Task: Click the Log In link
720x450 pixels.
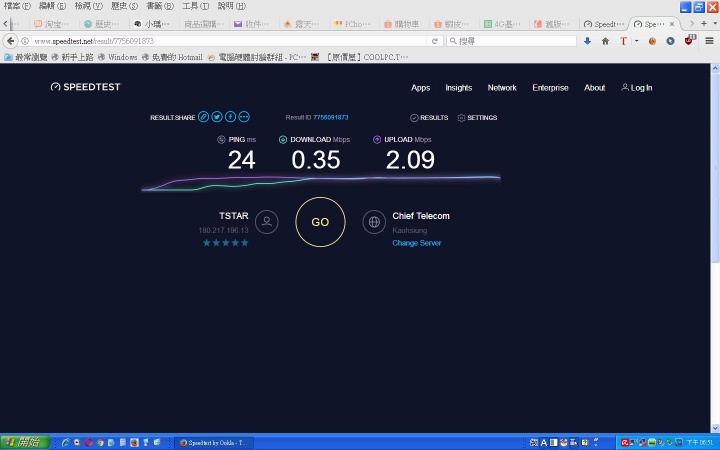Action: 636,88
